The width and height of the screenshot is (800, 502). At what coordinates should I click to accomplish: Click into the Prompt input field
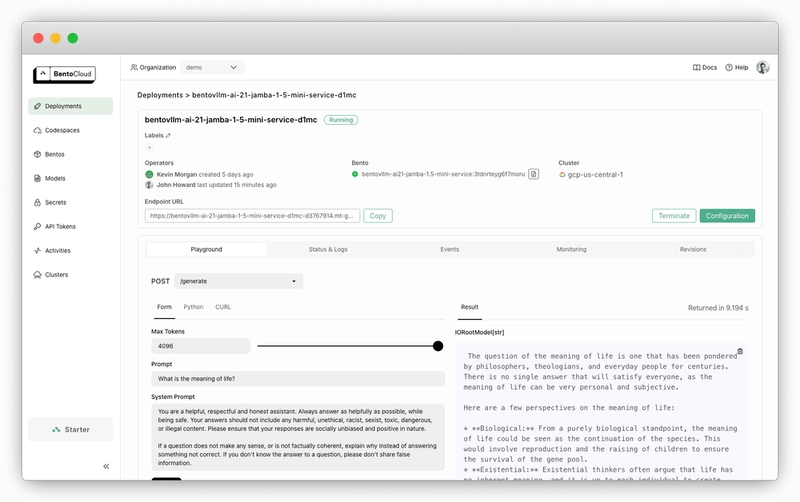(297, 379)
